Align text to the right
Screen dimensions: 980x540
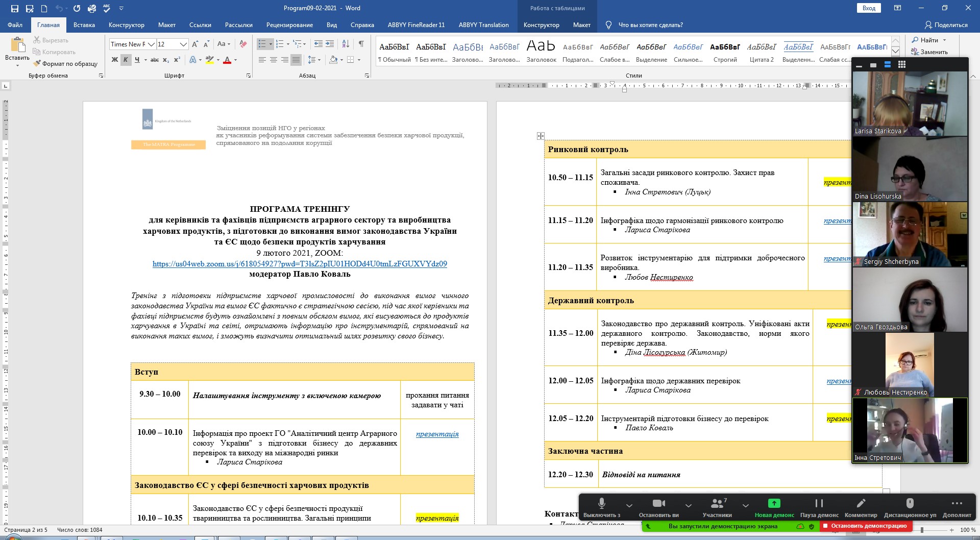284,60
